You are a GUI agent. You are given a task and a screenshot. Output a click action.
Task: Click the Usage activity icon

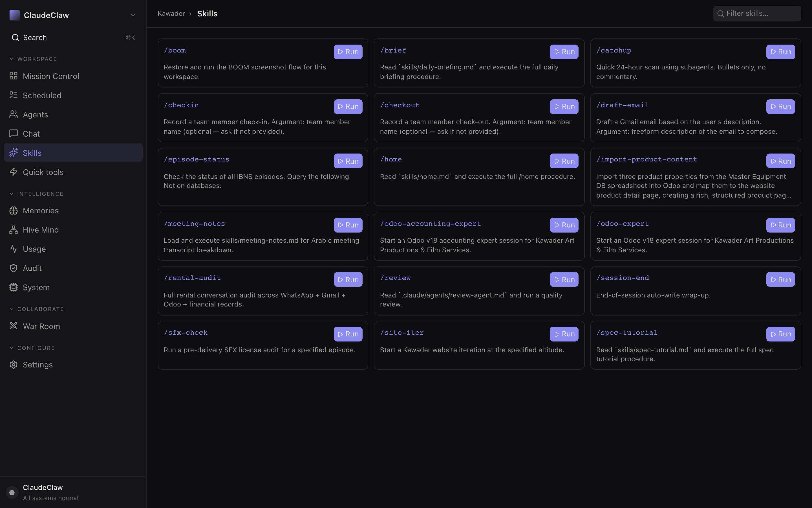tap(14, 249)
